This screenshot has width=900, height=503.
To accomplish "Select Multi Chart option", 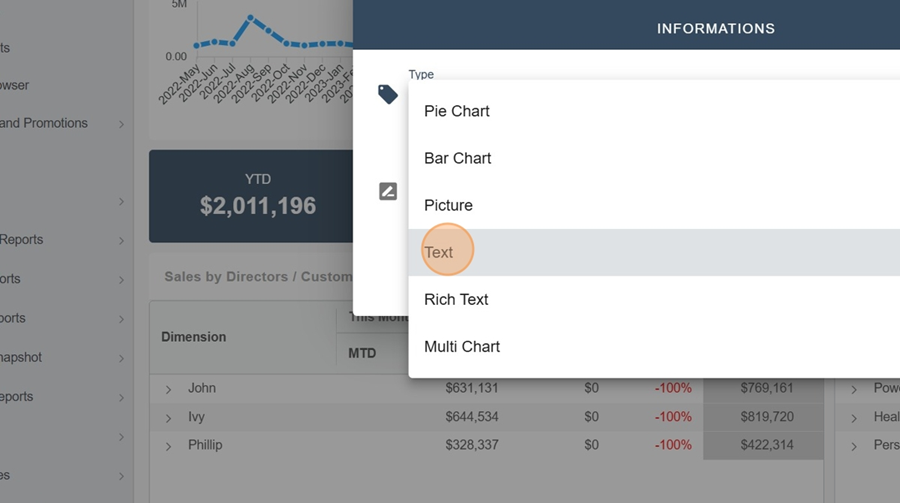I will [462, 346].
